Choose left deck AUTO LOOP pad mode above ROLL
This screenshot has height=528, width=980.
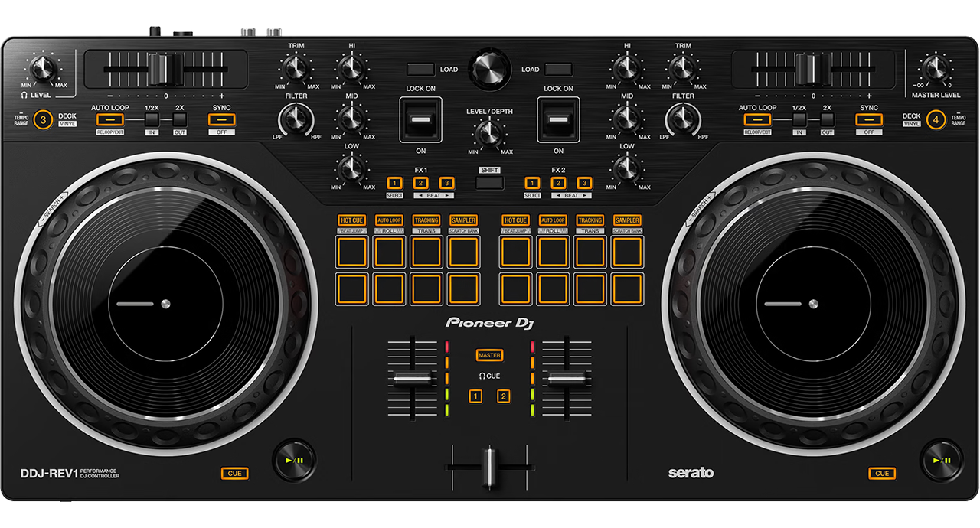[389, 220]
